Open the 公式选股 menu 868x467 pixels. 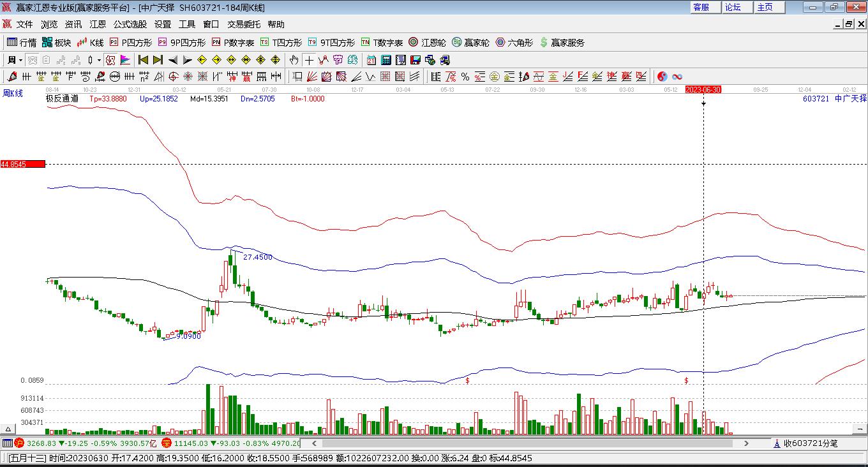(x=130, y=24)
